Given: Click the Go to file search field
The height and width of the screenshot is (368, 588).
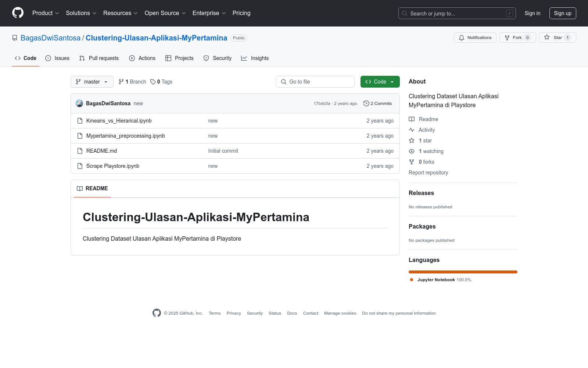Looking at the screenshot, I should coord(315,82).
